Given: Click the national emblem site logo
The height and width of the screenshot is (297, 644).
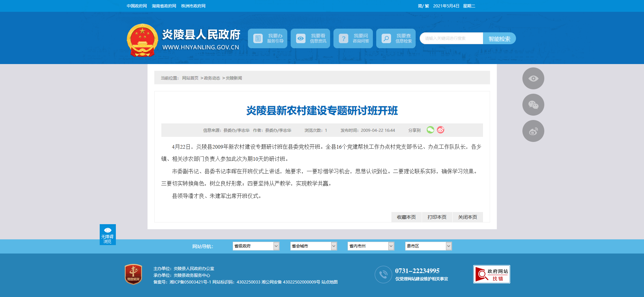Looking at the screenshot, I should [142, 40].
